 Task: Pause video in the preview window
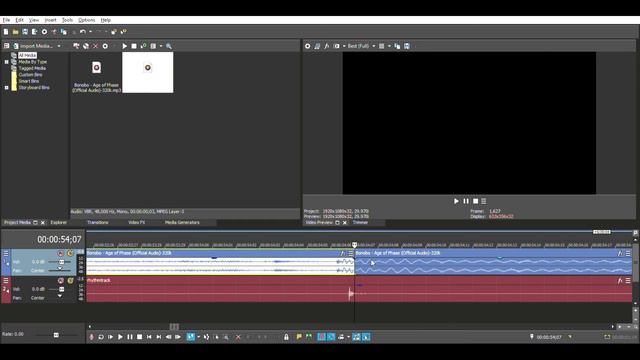click(466, 201)
